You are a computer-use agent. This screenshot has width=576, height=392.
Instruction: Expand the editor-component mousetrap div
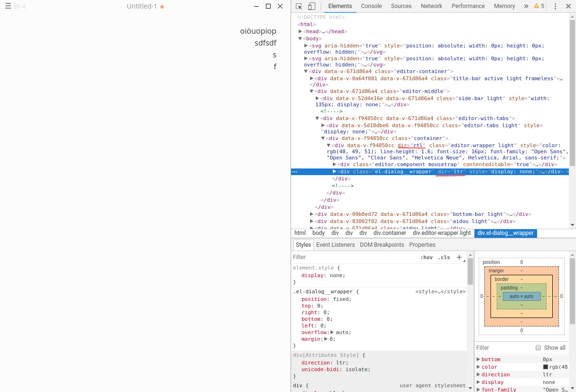pos(335,164)
